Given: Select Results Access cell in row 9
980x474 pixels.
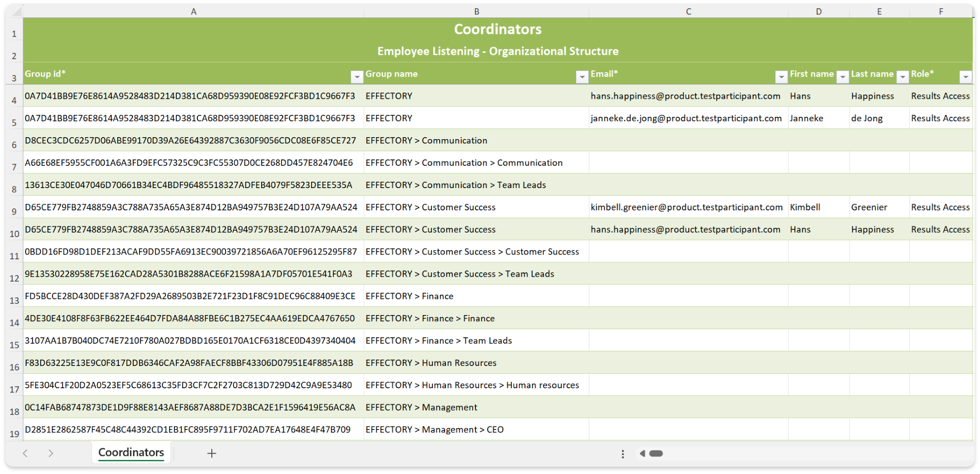Looking at the screenshot, I should click(x=941, y=207).
